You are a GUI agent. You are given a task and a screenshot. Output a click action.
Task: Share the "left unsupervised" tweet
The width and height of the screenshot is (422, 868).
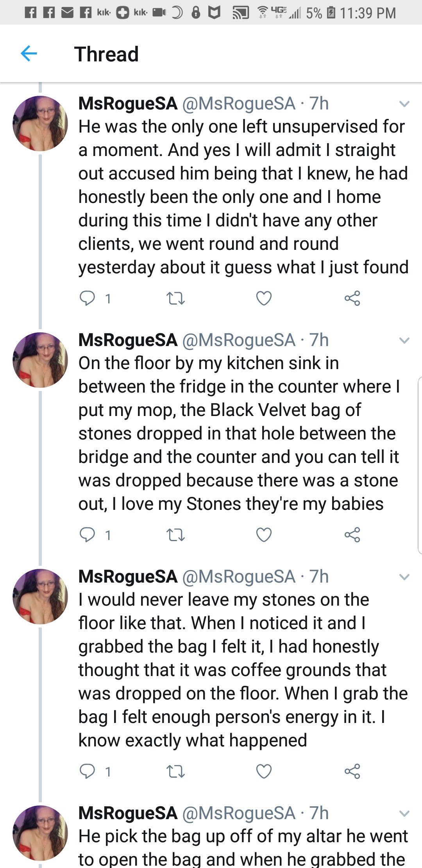352,298
